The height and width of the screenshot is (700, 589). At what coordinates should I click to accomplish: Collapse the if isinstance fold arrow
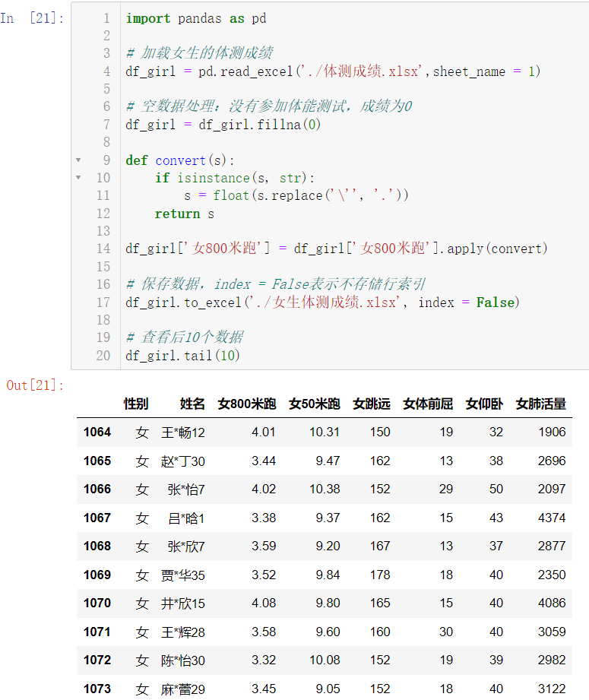pyautogui.click(x=78, y=178)
